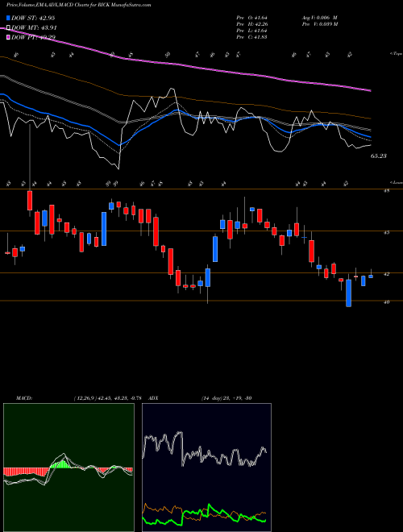Click the 'Avg V: 0.006 M' text
403x532 pixels.
click(x=319, y=18)
